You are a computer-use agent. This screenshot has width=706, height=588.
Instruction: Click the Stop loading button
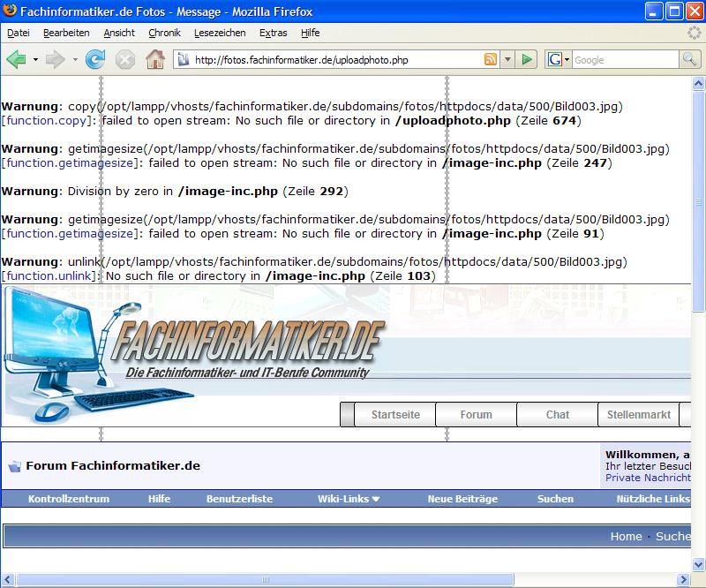click(124, 60)
